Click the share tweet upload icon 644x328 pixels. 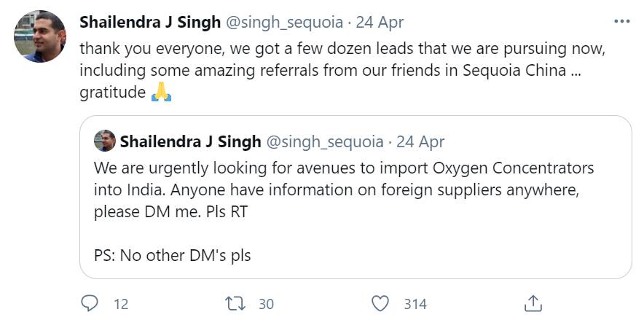(533, 303)
